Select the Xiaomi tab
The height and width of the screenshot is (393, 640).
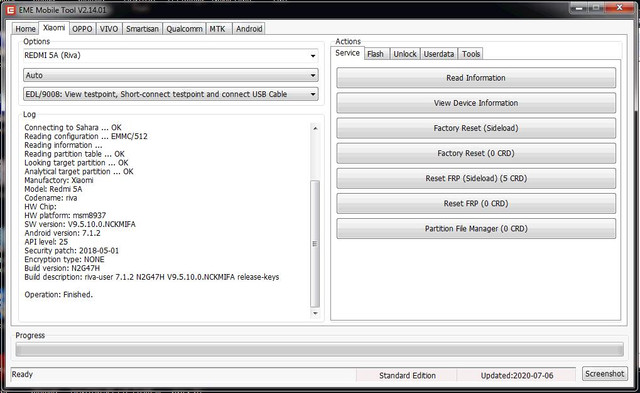[x=54, y=28]
